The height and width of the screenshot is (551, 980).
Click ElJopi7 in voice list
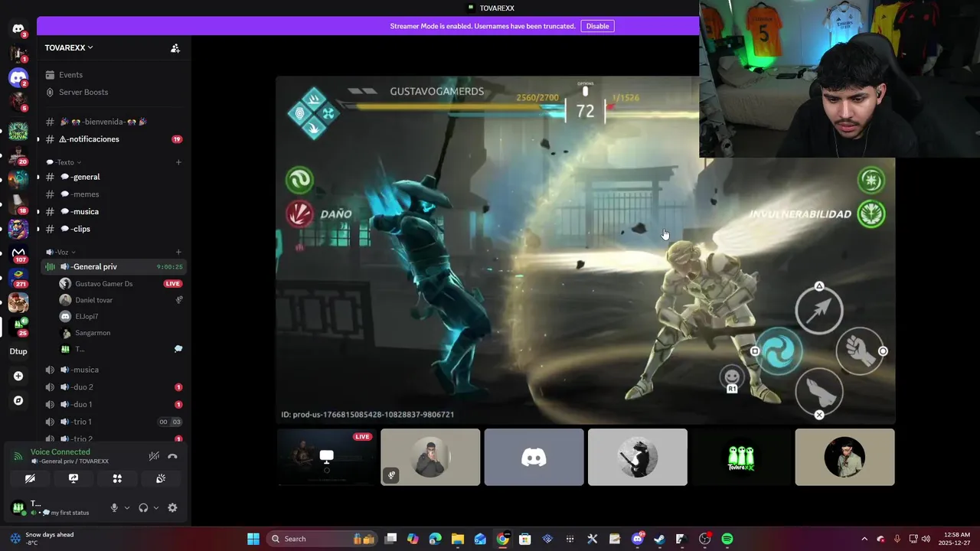[x=121, y=316]
